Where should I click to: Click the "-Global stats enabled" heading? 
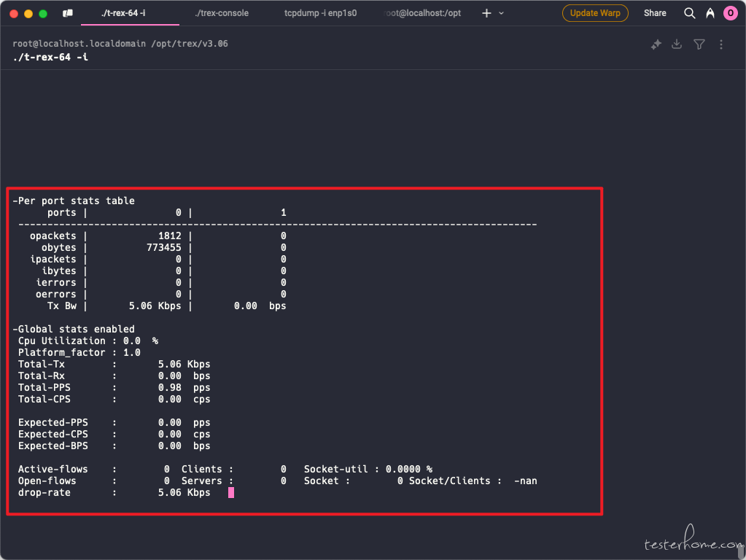click(x=74, y=330)
